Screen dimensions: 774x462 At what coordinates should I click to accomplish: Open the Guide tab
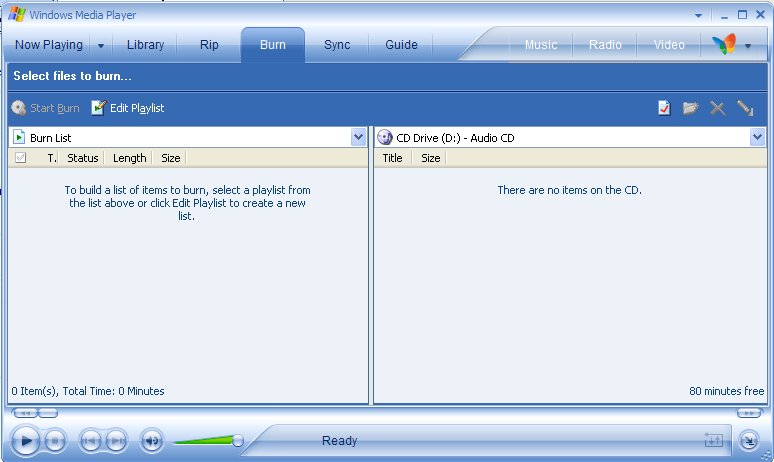(x=401, y=44)
